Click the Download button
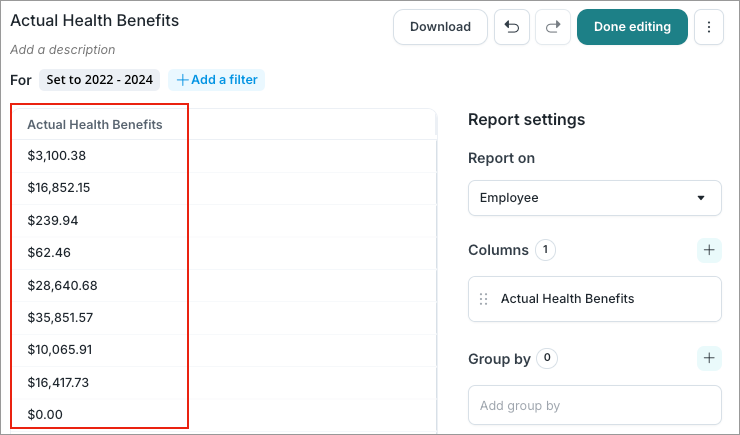Screen dimensions: 740x435 pyautogui.click(x=440, y=27)
